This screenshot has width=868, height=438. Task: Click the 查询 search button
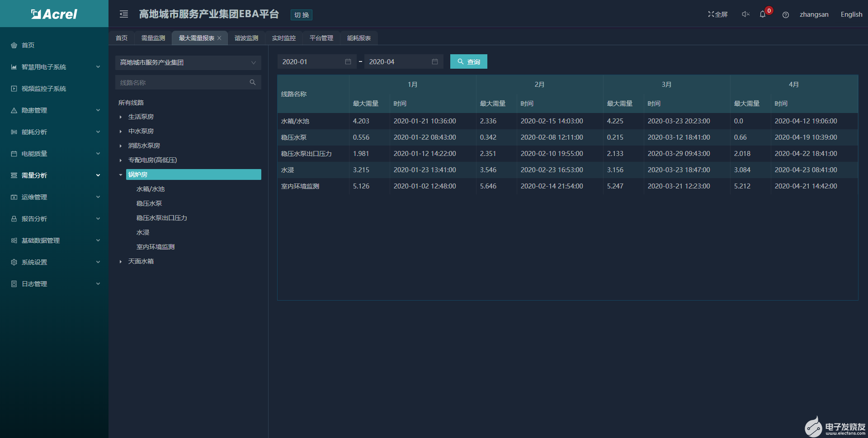click(x=469, y=61)
